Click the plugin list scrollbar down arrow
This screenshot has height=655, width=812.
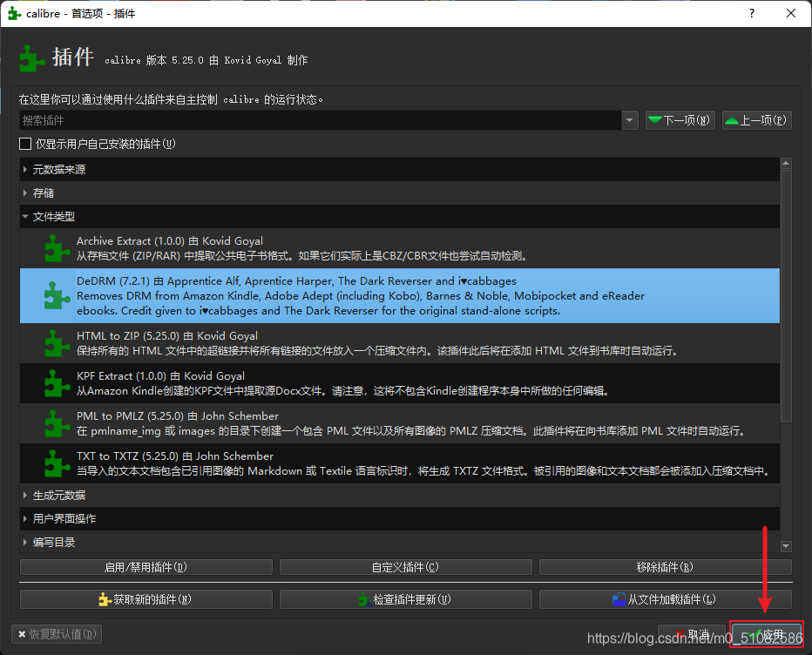click(x=786, y=546)
